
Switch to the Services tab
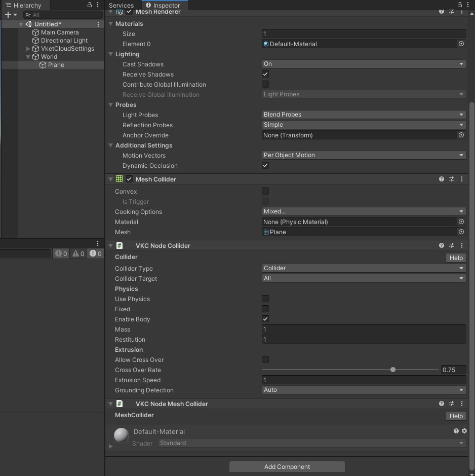coord(122,6)
